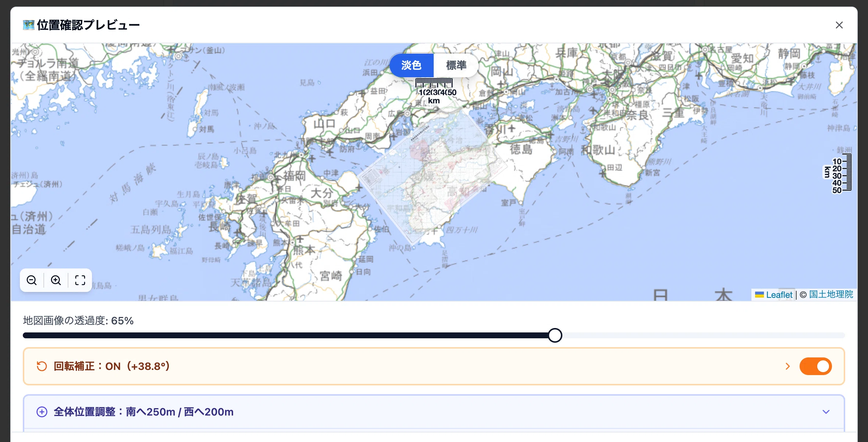Close the 位置確認プレビュー dialog
868x442 pixels.
[839, 25]
